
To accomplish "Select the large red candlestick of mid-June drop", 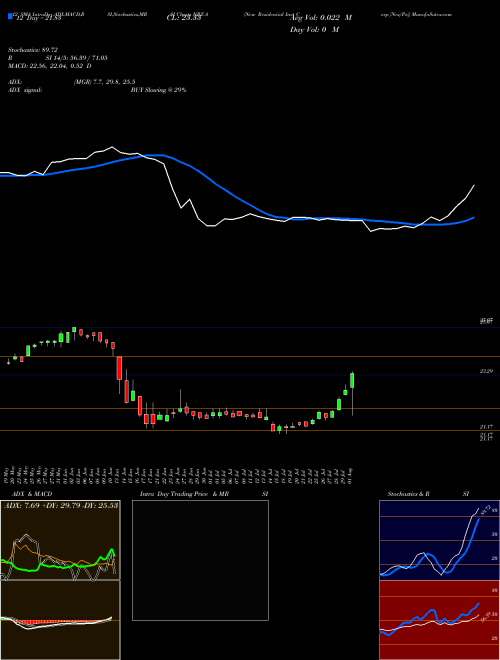I will (119, 368).
